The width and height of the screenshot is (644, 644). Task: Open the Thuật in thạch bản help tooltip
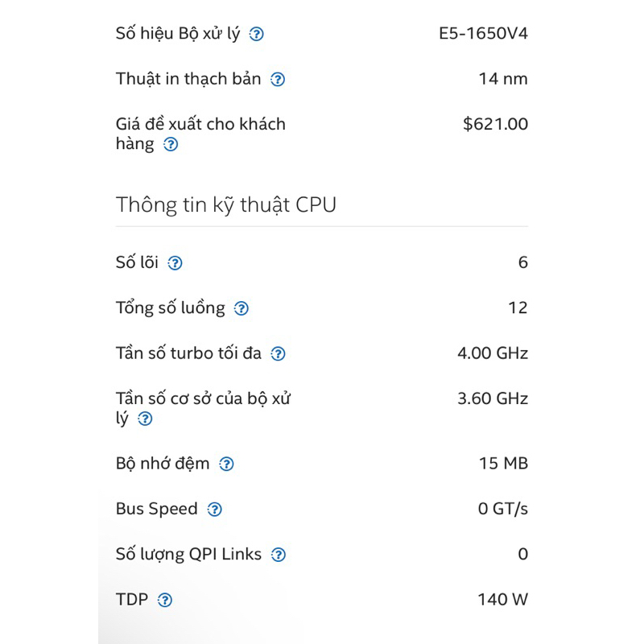click(278, 80)
